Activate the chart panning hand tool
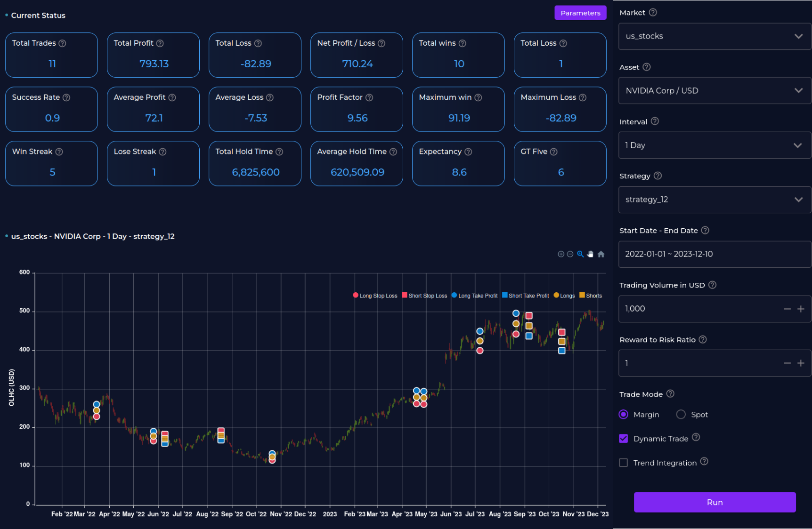The height and width of the screenshot is (529, 812). [x=590, y=254]
